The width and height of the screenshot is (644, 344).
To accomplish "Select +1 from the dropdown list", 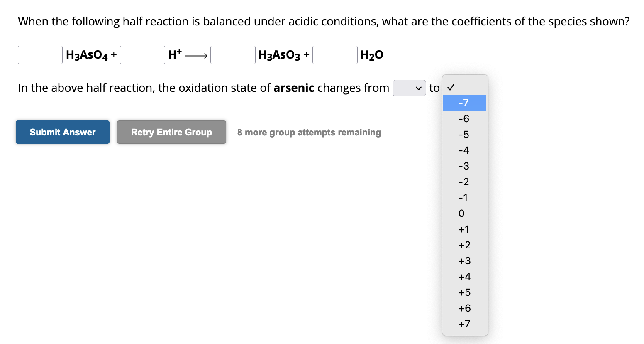I will (464, 229).
